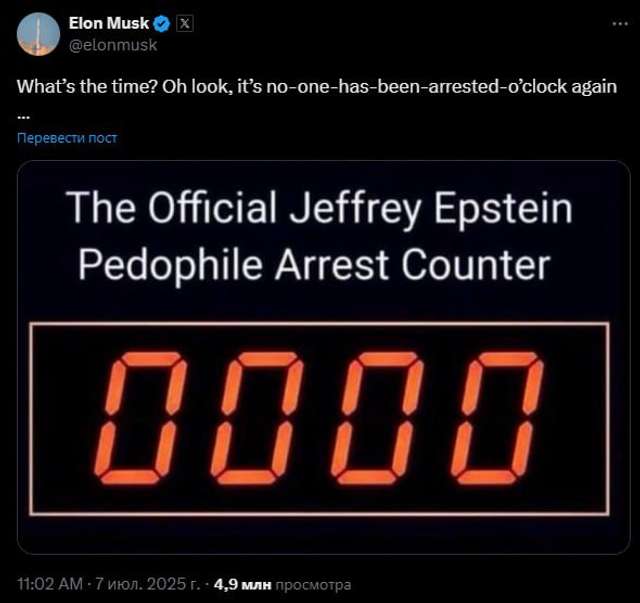This screenshot has width=640, height=603.
Task: Click the blue verified checkmark badge
Action: (162, 23)
